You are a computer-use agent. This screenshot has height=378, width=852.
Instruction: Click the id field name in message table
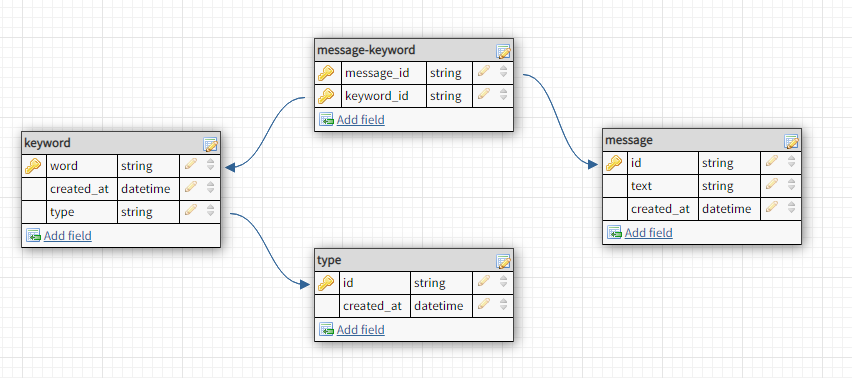pos(636,163)
